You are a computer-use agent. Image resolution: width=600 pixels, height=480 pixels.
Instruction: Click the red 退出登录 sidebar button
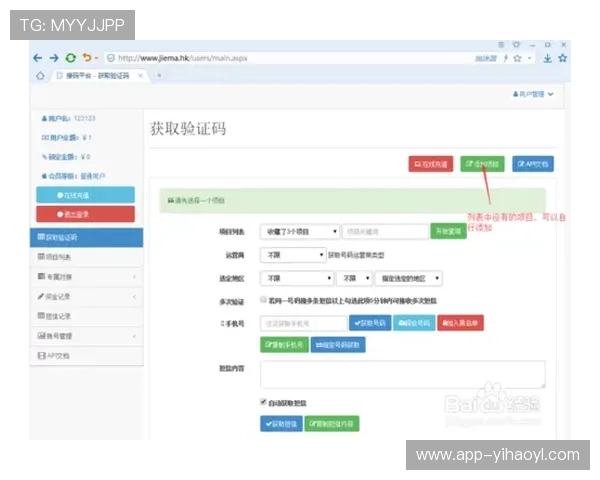click(x=85, y=214)
